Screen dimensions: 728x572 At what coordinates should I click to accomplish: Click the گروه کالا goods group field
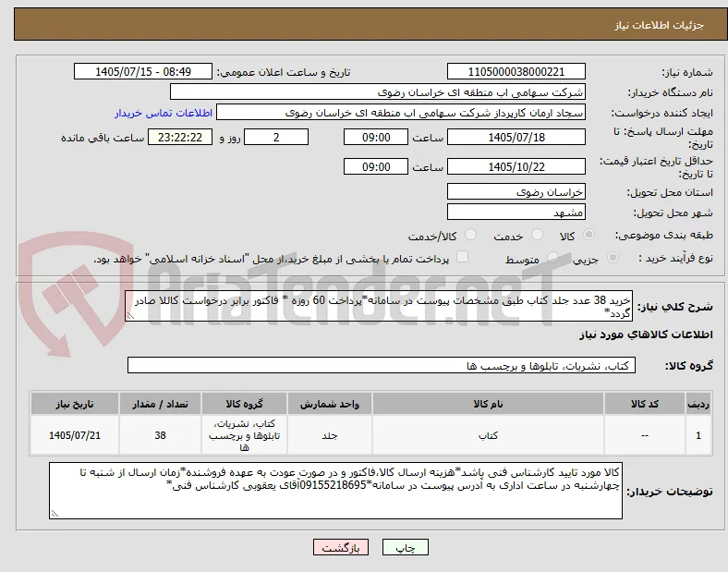(x=382, y=365)
